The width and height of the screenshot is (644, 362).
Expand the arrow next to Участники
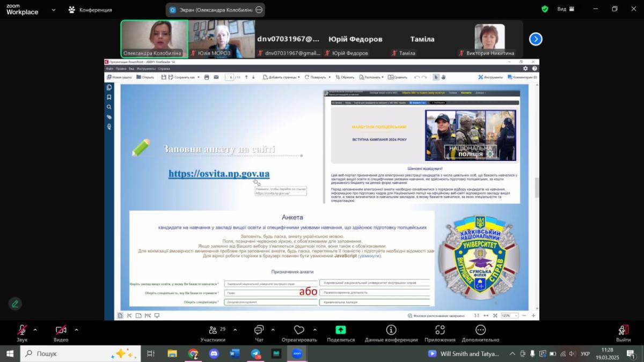click(x=235, y=330)
